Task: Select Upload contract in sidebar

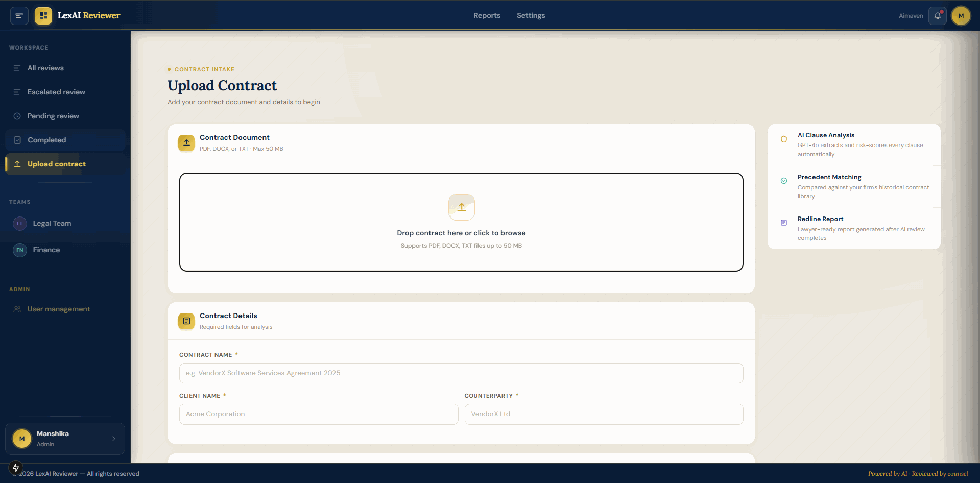Action: pos(65,164)
